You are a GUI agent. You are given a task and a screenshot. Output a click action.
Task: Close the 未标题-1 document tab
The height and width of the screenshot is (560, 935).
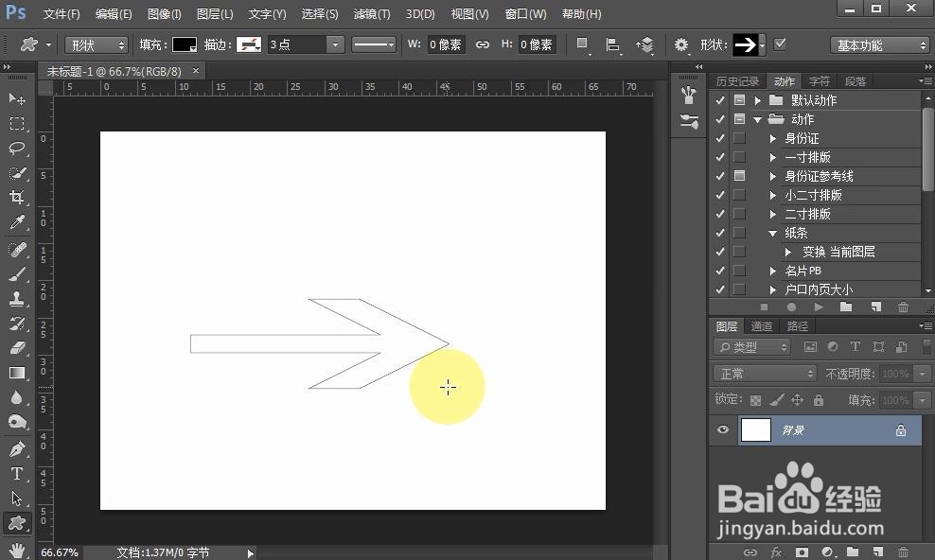click(x=195, y=70)
